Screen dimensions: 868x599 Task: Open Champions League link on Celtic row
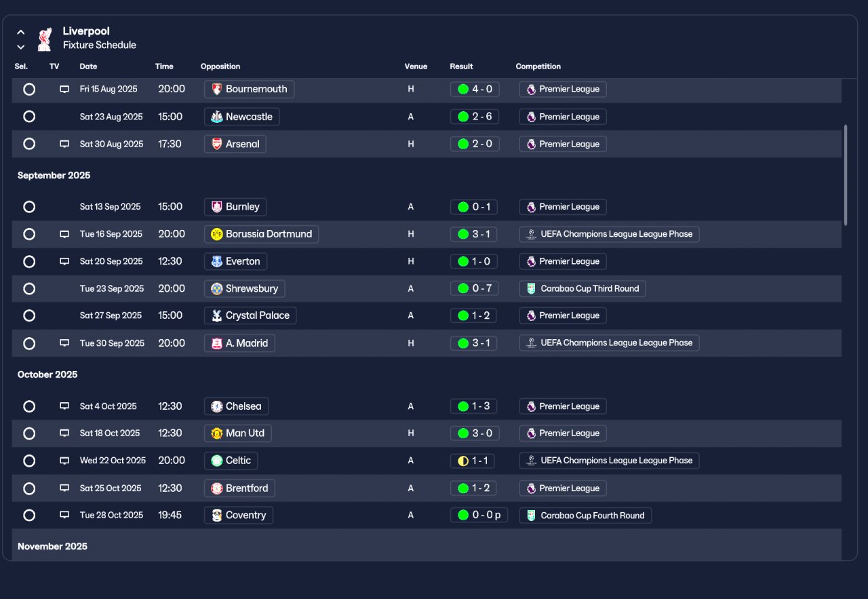[609, 461]
